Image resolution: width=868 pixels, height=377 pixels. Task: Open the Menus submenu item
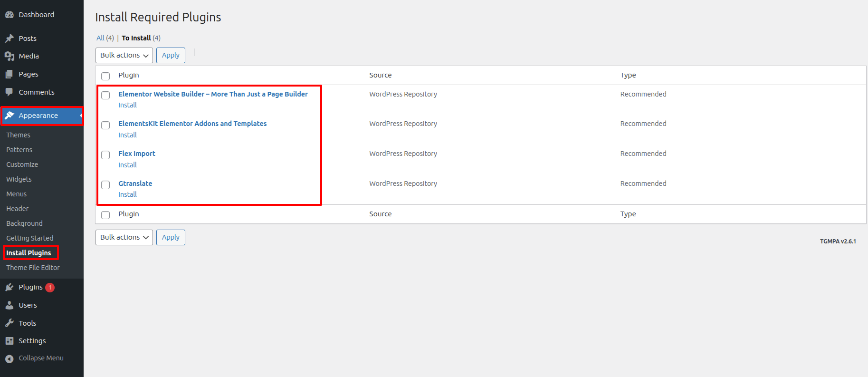tap(17, 194)
